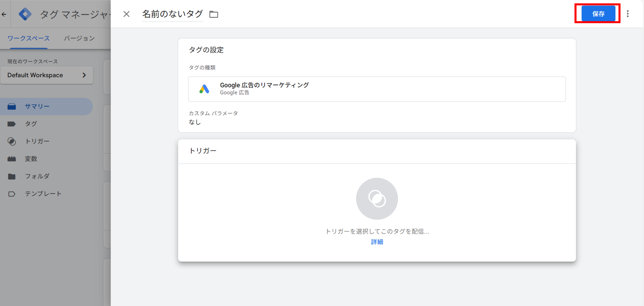This screenshot has height=306, width=644.
Task: Click the folder icon beside tag name
Action: click(214, 14)
